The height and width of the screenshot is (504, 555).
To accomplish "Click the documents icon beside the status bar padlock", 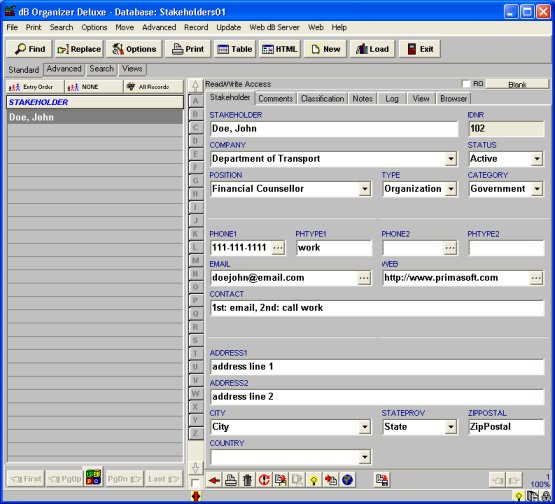I will tap(532, 497).
